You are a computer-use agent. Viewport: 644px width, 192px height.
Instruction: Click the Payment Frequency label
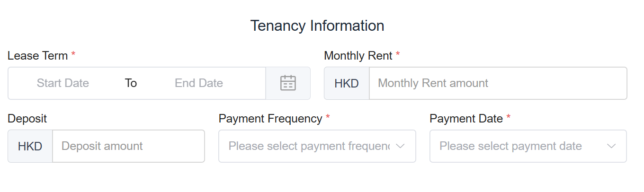point(270,119)
